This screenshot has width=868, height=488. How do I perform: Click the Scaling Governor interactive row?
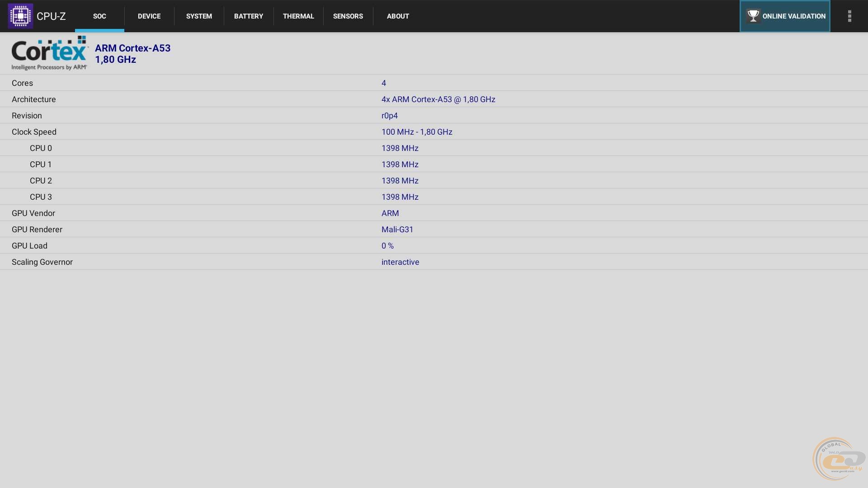pos(434,262)
